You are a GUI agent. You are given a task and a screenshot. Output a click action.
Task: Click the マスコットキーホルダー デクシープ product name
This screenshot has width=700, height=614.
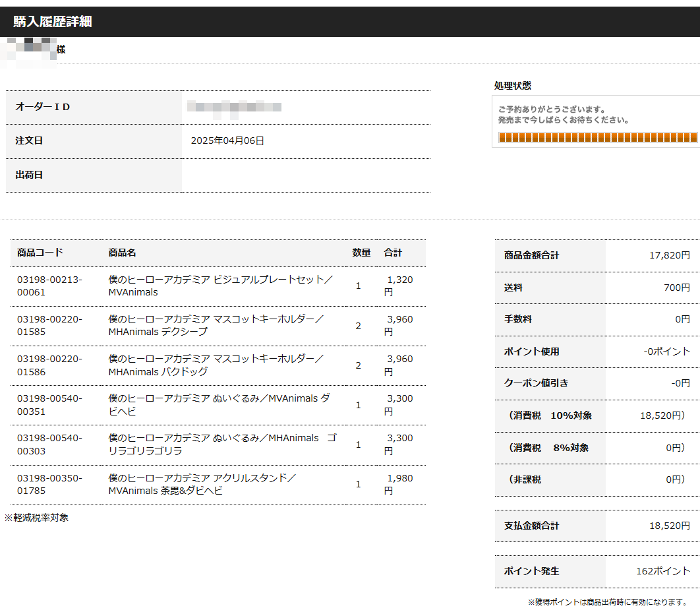(216, 326)
